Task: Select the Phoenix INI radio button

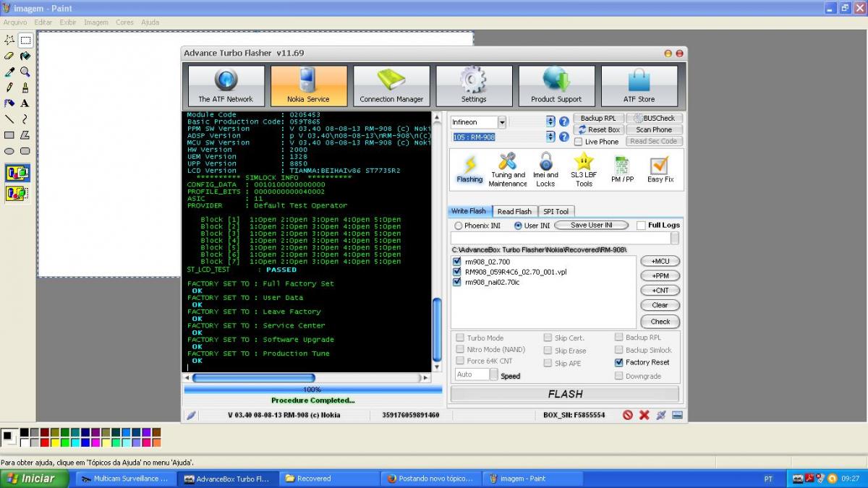Action: (x=458, y=226)
